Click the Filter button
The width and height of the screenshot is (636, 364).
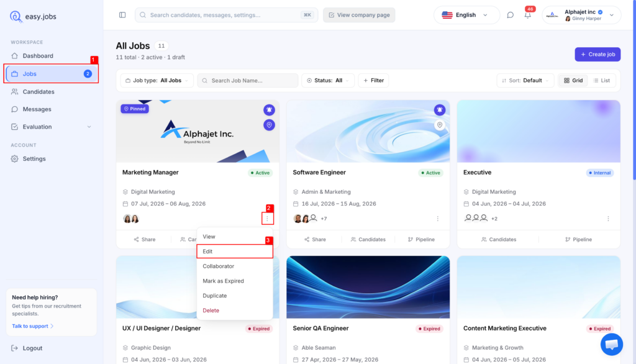coord(373,80)
